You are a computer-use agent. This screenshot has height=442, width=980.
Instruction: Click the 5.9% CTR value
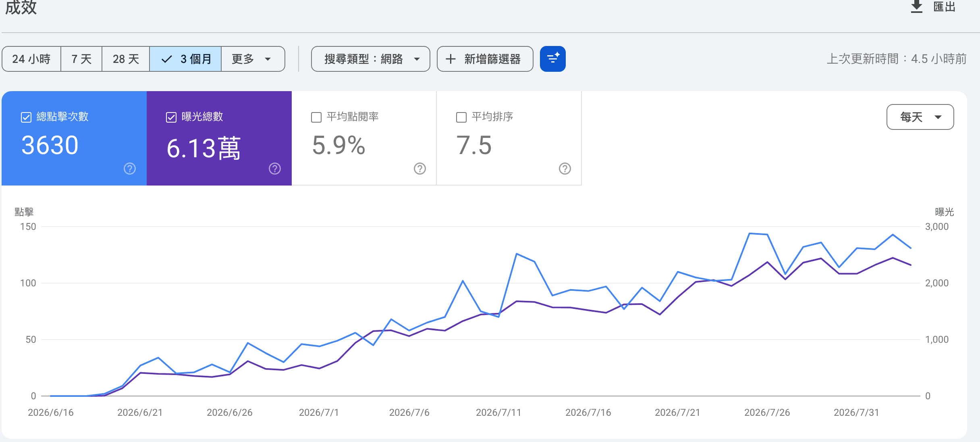click(338, 145)
